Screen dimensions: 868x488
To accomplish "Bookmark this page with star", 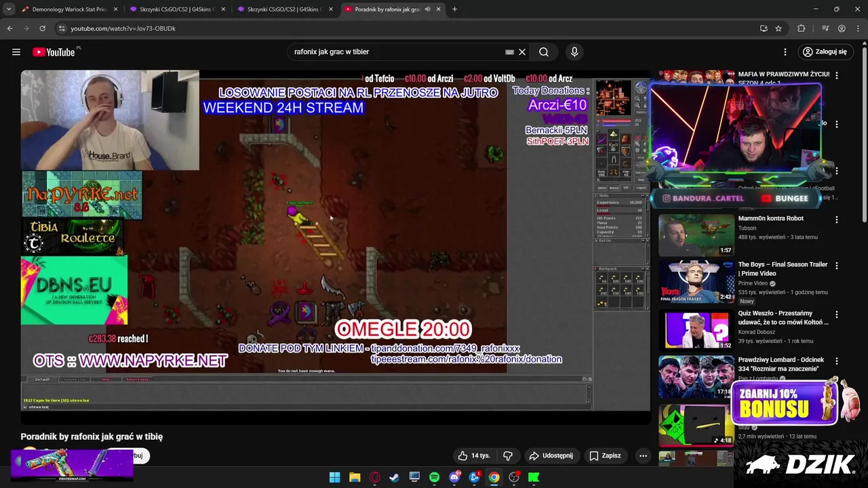I will click(778, 28).
